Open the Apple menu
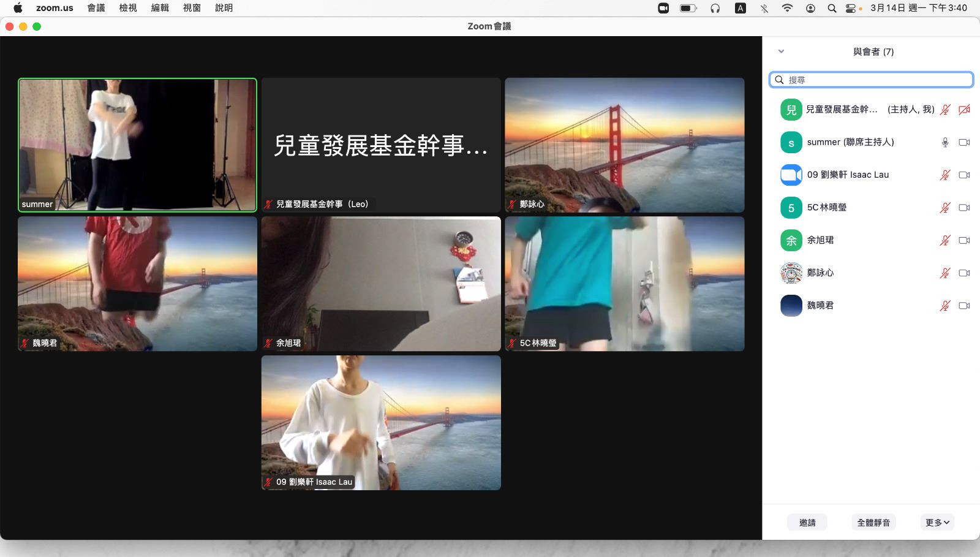This screenshot has width=980, height=557. pos(18,8)
